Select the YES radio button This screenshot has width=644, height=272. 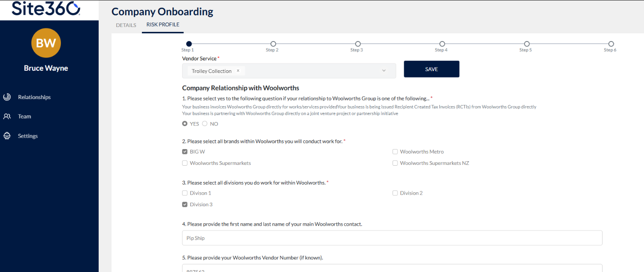pos(185,124)
